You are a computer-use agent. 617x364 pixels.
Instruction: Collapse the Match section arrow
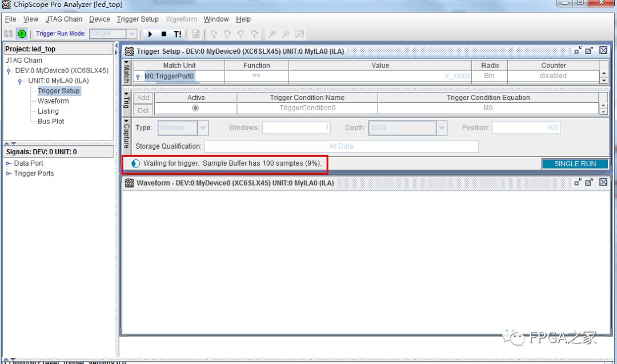pyautogui.click(x=126, y=62)
